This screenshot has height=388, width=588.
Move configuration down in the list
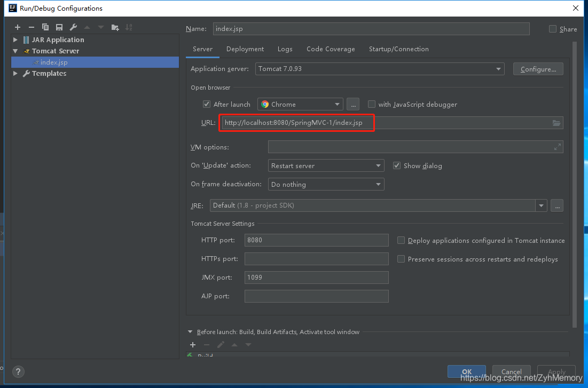[x=101, y=27]
